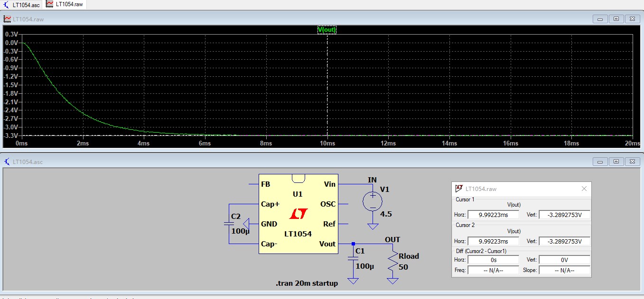Maximize the LT1054.raw waveform window
This screenshot has height=299, width=644.
[616, 19]
